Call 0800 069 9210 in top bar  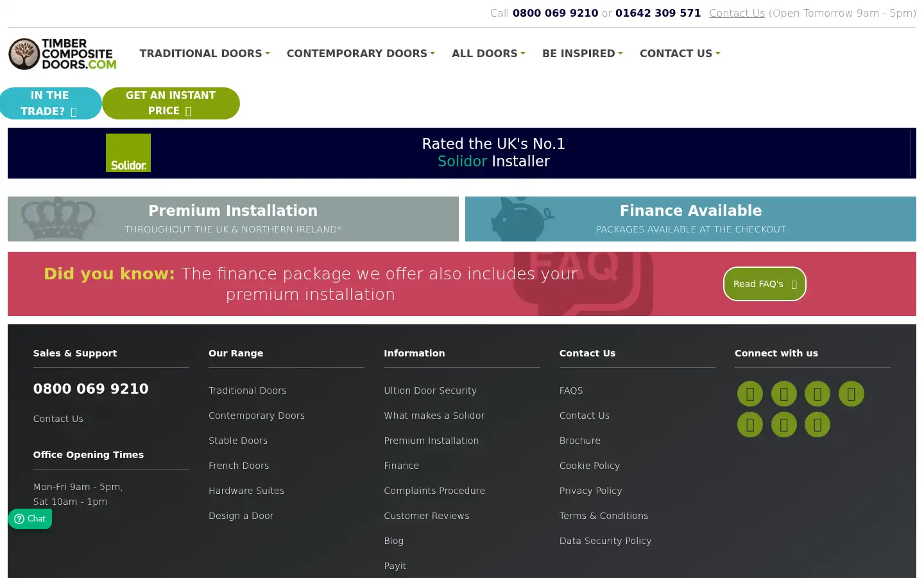[x=555, y=13]
